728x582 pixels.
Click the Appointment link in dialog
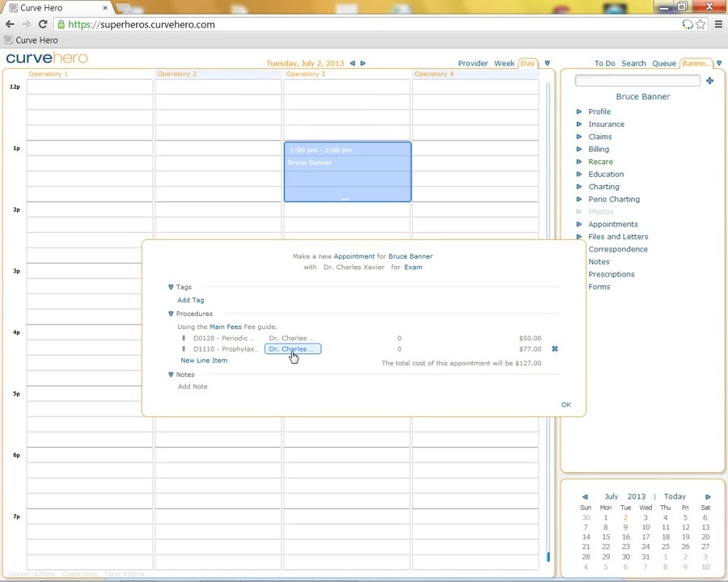(x=353, y=256)
